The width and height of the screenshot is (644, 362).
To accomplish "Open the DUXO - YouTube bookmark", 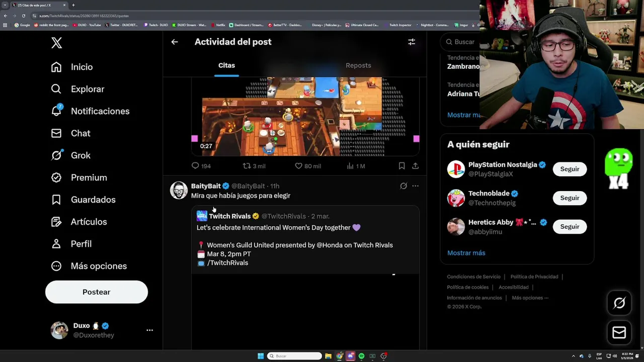I will click(87, 25).
